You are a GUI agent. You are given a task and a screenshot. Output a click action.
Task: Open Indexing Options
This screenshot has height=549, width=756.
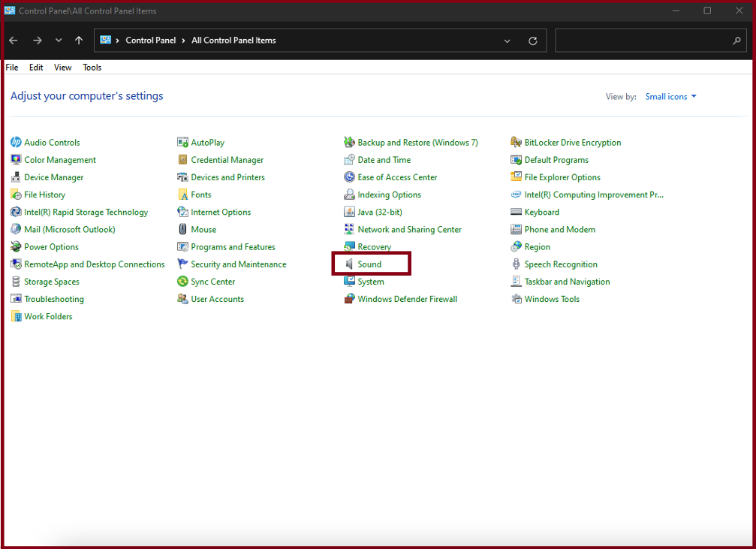[x=389, y=195]
